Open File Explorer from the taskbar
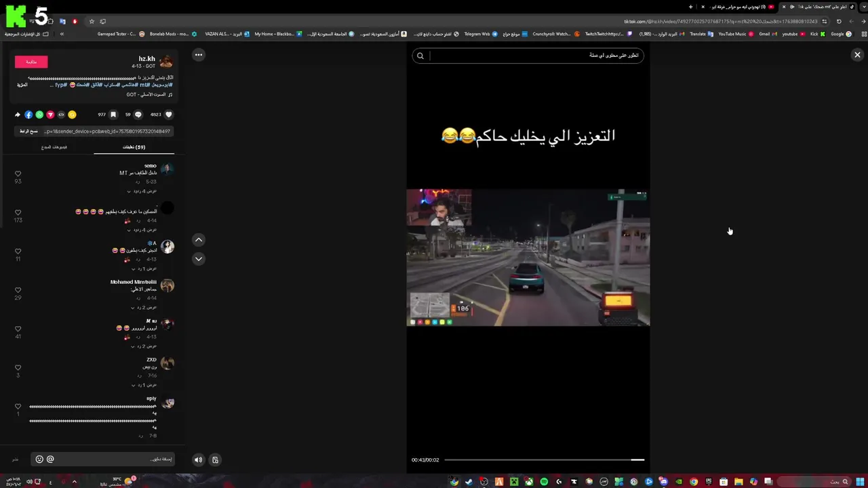Image resolution: width=868 pixels, height=488 pixels. pyautogui.click(x=738, y=482)
